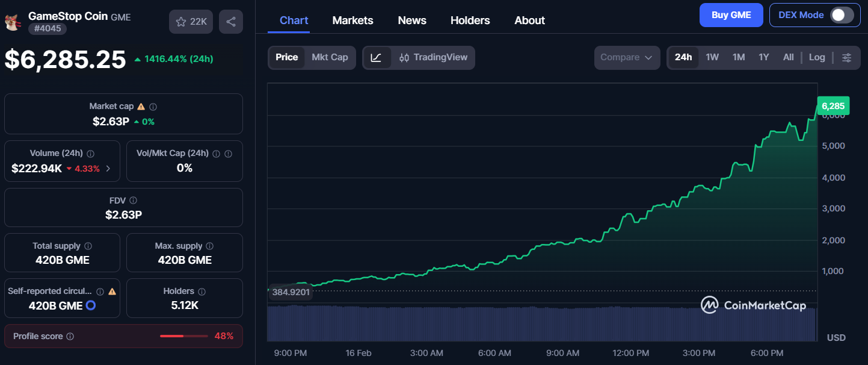The image size is (868, 365).
Task: Add GME to watchlist via star icon
Action: tap(180, 22)
